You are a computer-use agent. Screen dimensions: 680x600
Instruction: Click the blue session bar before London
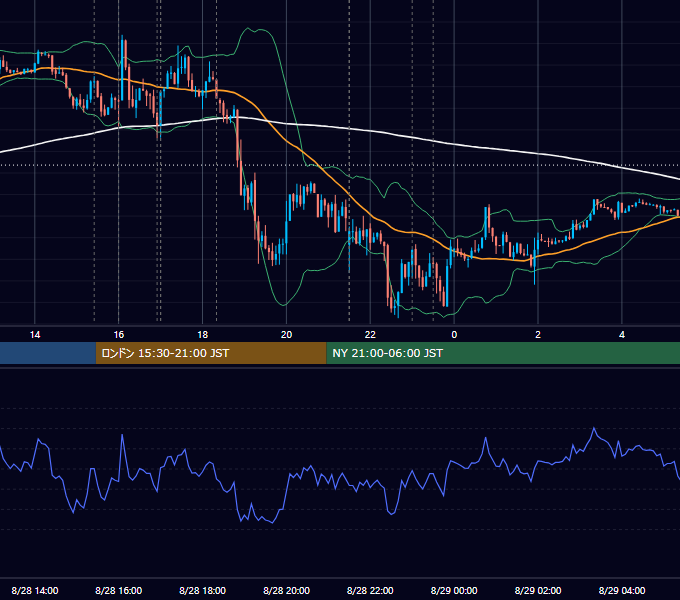point(48,353)
